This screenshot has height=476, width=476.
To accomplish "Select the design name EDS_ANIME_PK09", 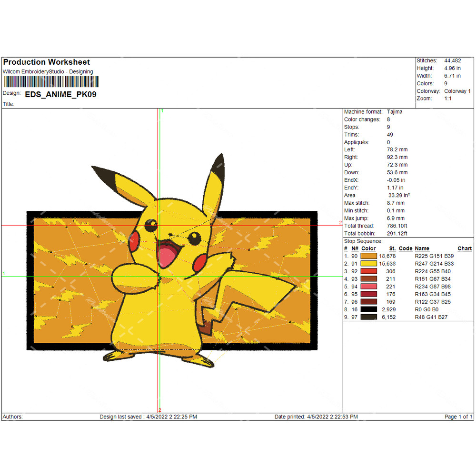I will 60,94.
